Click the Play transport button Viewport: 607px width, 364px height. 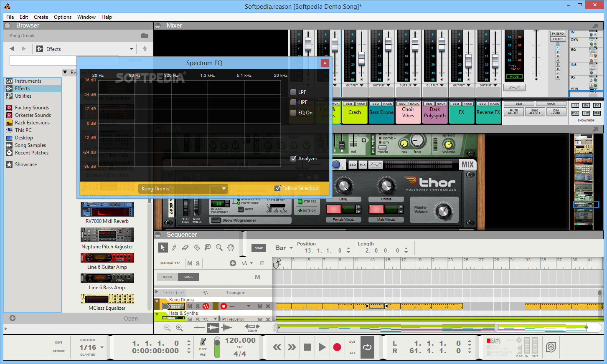(x=322, y=347)
